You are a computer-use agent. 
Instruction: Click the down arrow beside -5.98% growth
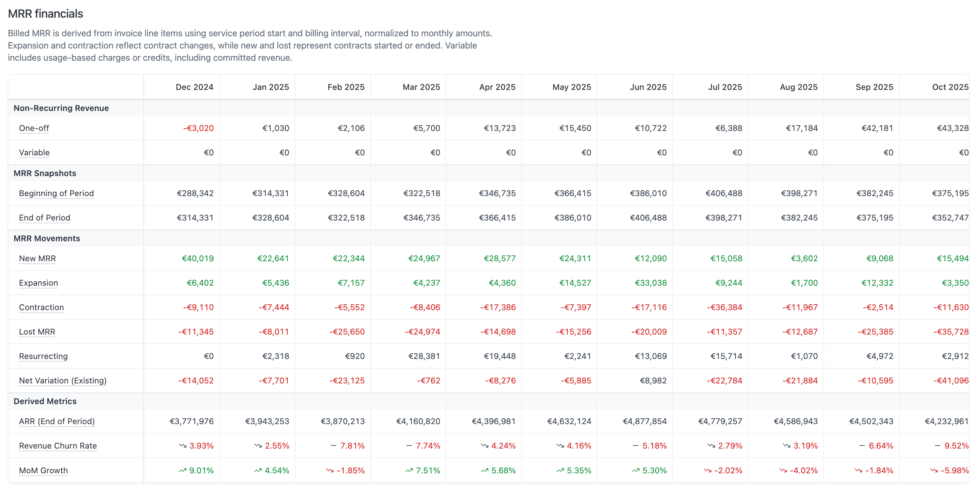pos(934,470)
